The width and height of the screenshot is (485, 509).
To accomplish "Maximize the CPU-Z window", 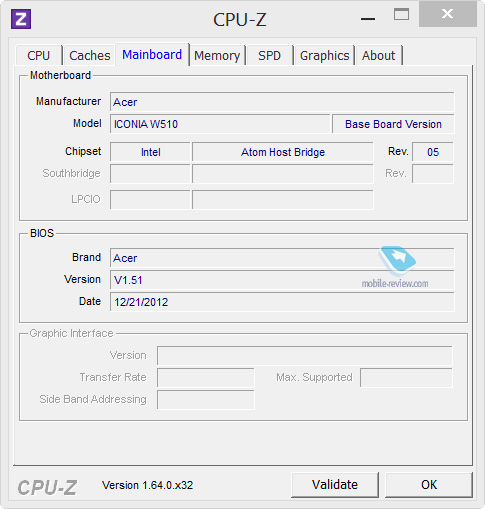I will (x=401, y=14).
